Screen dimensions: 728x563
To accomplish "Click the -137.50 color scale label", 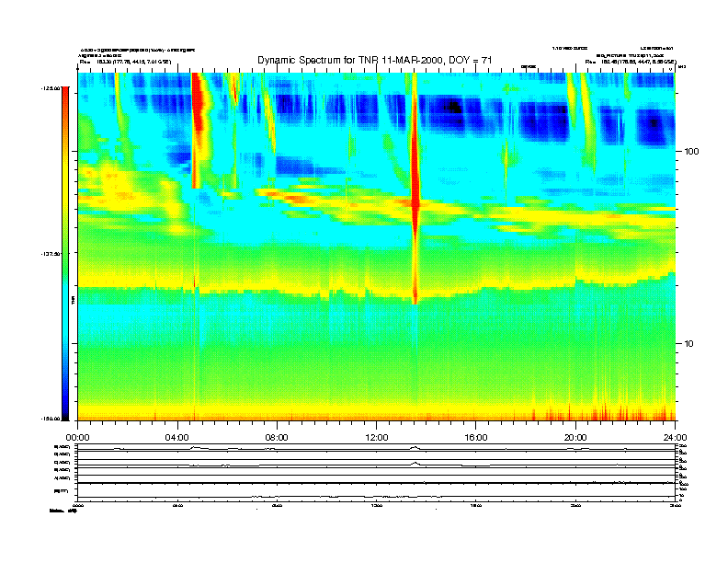I will [x=51, y=254].
